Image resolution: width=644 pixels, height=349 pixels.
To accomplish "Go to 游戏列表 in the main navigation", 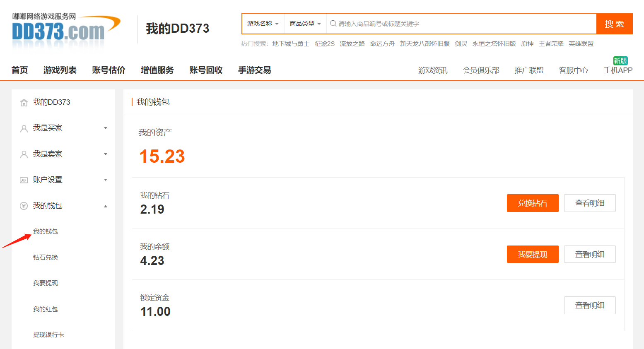I will coord(60,70).
